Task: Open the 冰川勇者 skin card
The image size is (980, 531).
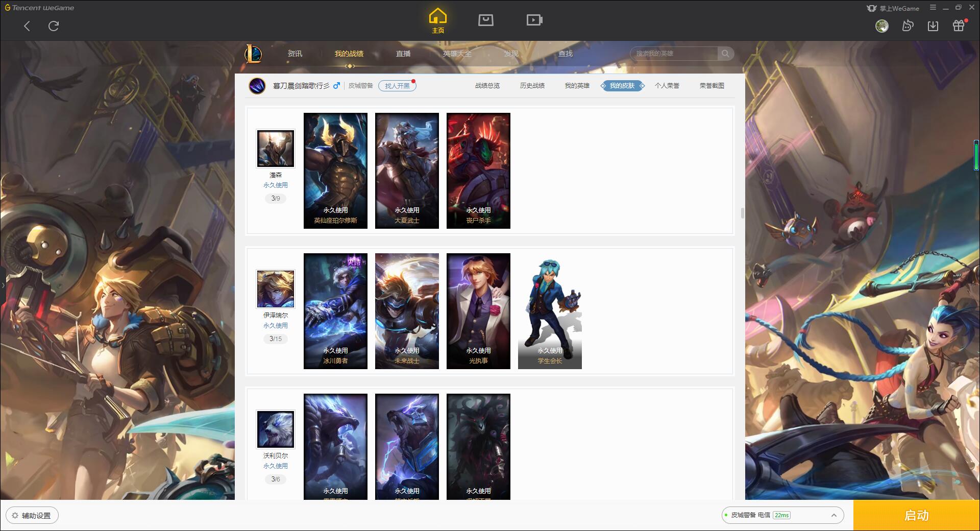Action: (x=335, y=311)
